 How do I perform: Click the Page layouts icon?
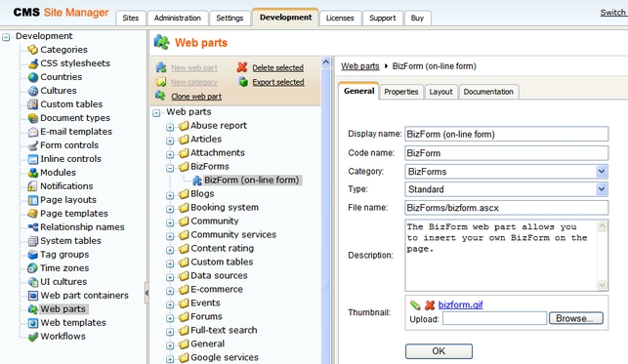(33, 200)
